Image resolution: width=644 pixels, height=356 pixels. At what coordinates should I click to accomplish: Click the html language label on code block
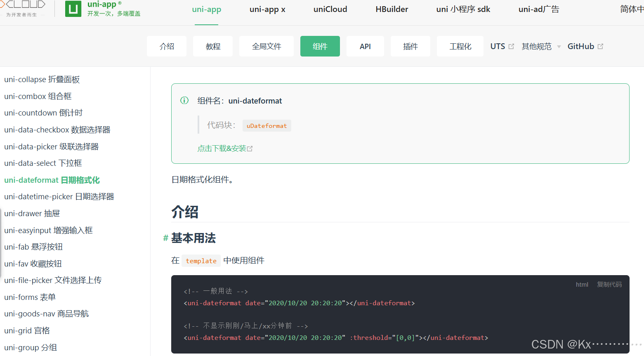pyautogui.click(x=582, y=284)
